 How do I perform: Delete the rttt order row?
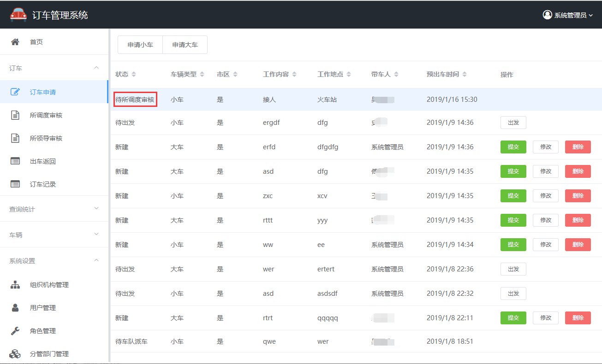point(578,220)
